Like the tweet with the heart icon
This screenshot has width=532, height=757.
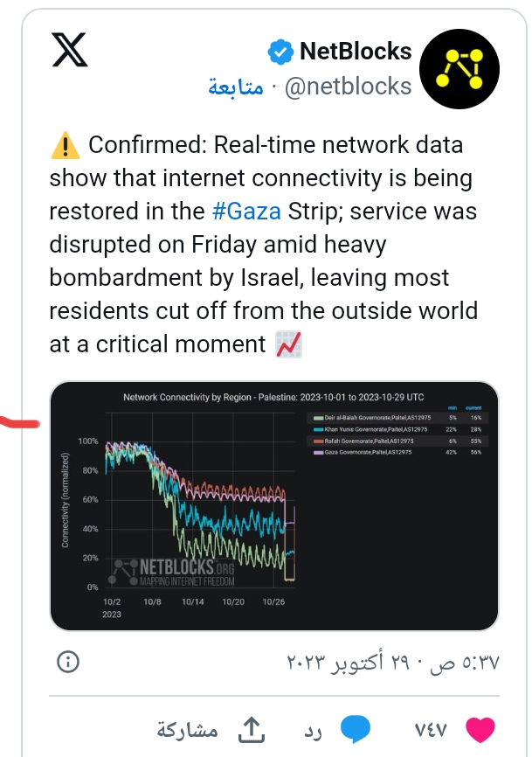pyautogui.click(x=480, y=728)
